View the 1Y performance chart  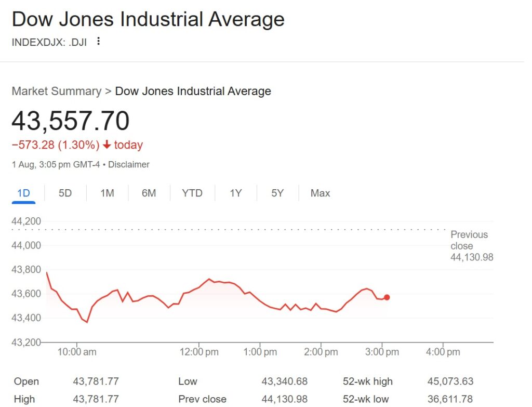[235, 193]
